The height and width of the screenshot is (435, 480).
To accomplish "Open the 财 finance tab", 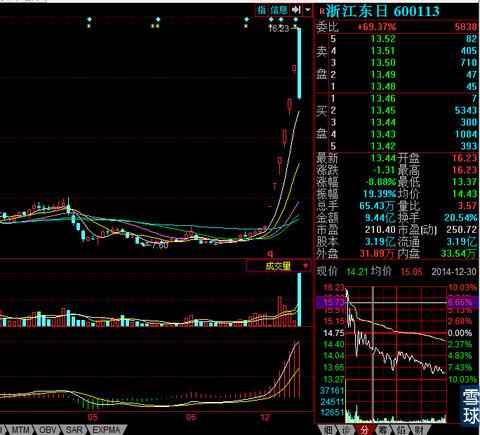I will [x=419, y=430].
